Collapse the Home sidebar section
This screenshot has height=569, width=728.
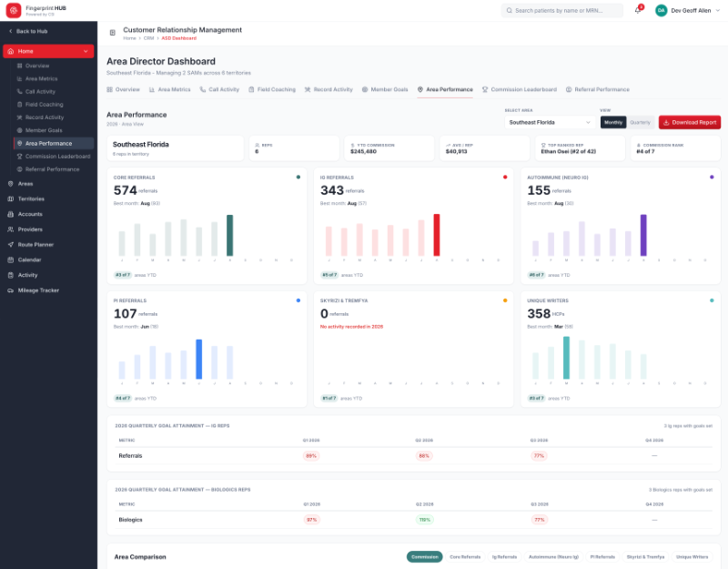click(48, 51)
